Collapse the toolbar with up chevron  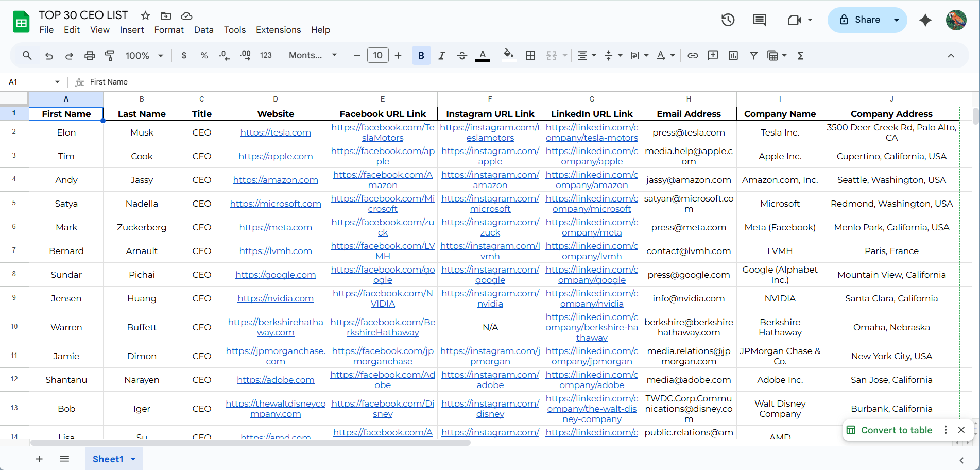(x=951, y=56)
